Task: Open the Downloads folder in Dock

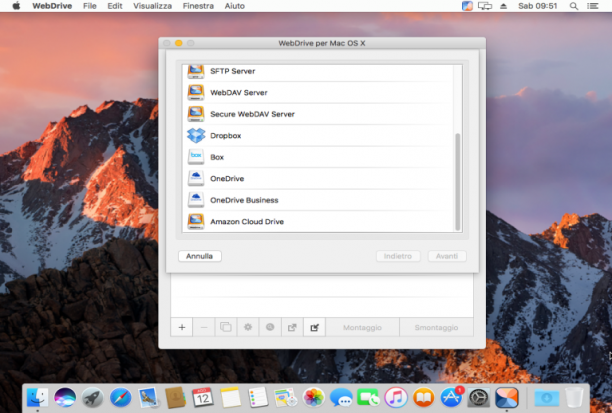Action: pyautogui.click(x=546, y=398)
